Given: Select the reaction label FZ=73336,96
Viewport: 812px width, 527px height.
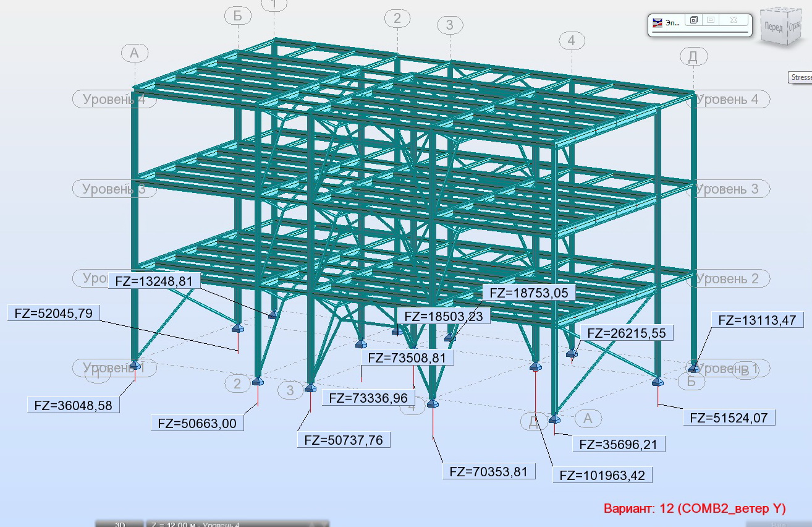Looking at the screenshot, I should point(368,398).
